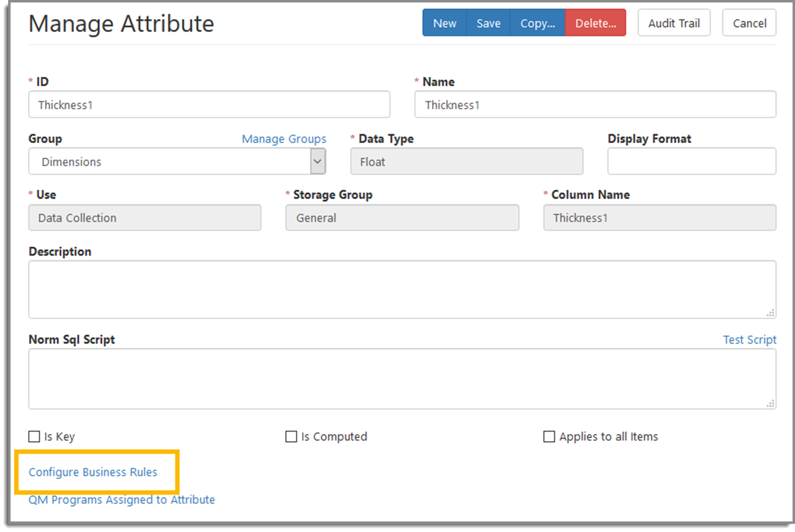This screenshot has height=532, width=795.
Task: Toggle the Is Computed checkbox
Action: coord(291,436)
